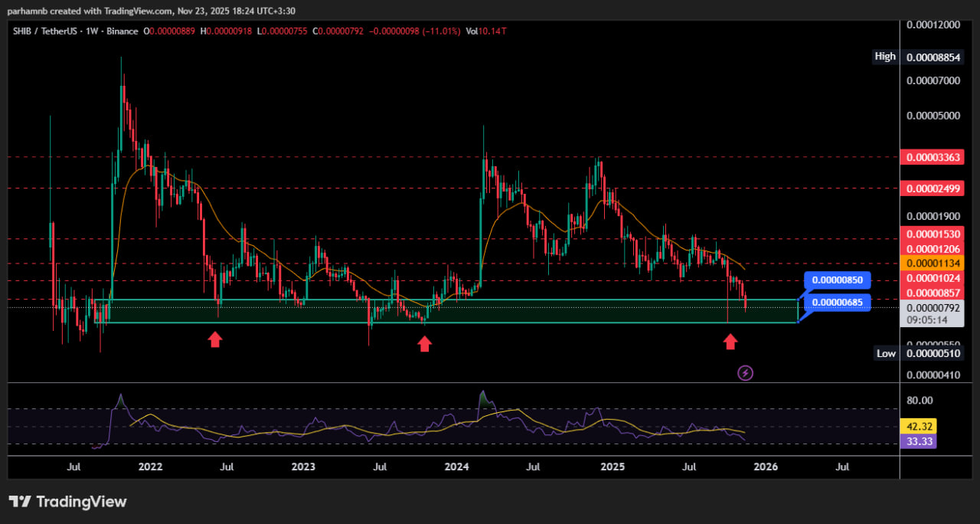Viewport: 980px width, 524px height.
Task: Select the red arrow below mid-2022 low
Action: click(x=215, y=339)
